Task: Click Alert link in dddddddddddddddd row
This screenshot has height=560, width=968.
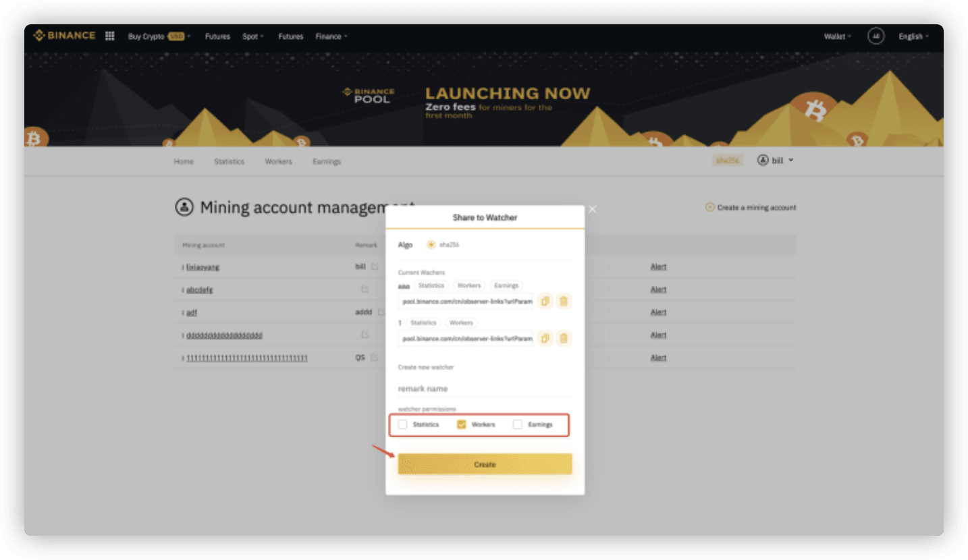Action: 658,335
